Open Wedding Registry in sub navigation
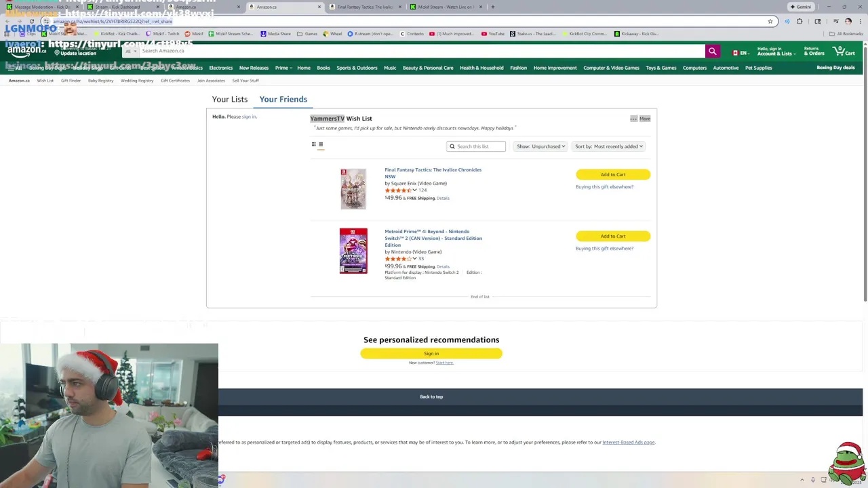This screenshot has width=868, height=488. [x=137, y=81]
